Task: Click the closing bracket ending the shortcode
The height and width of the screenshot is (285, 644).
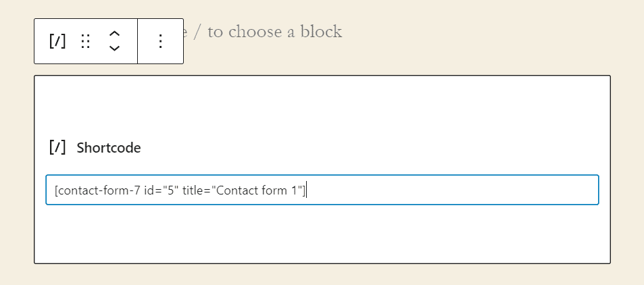Action: [305, 191]
